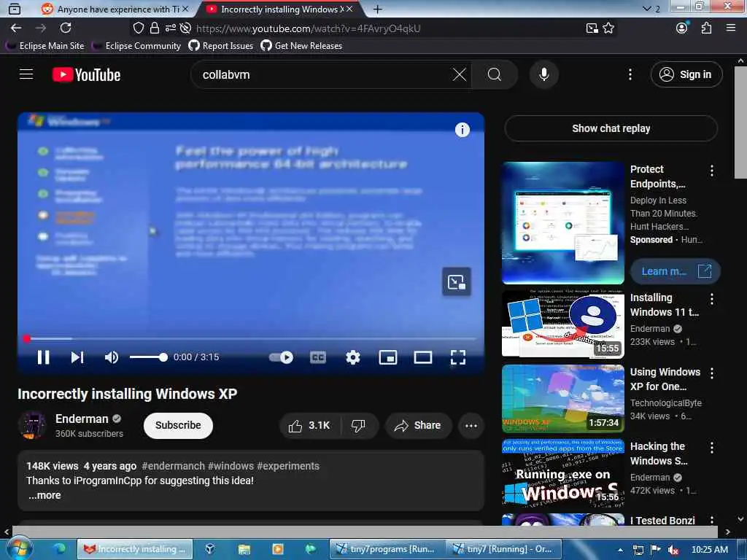The height and width of the screenshot is (560, 747).
Task: Bookmark this page with the star
Action: coord(608,28)
